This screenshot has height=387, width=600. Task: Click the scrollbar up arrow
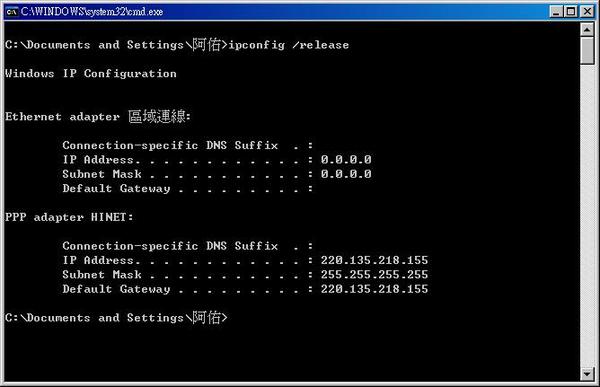click(587, 29)
